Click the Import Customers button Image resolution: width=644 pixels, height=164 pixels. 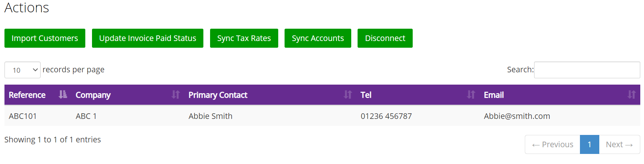[x=45, y=38]
